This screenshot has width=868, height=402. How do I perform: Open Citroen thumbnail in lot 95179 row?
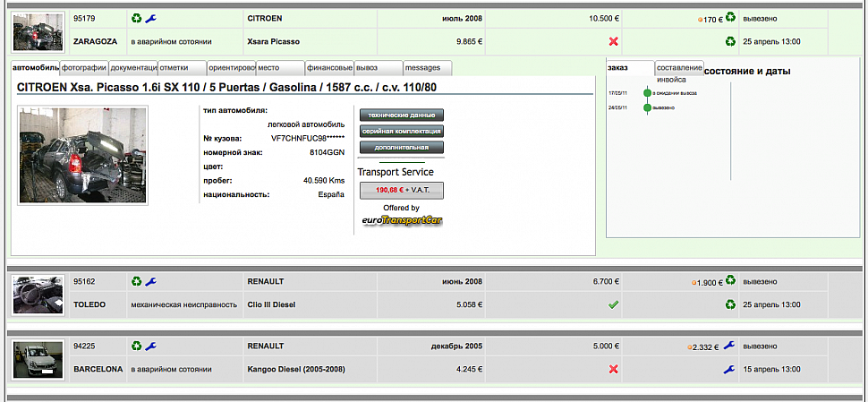pyautogui.click(x=38, y=32)
